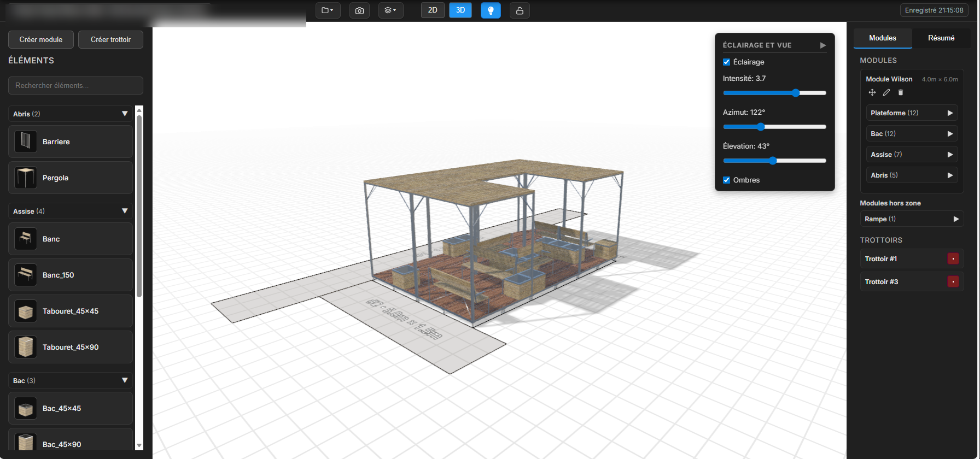Click the move icon for Module Wilson

(x=872, y=92)
